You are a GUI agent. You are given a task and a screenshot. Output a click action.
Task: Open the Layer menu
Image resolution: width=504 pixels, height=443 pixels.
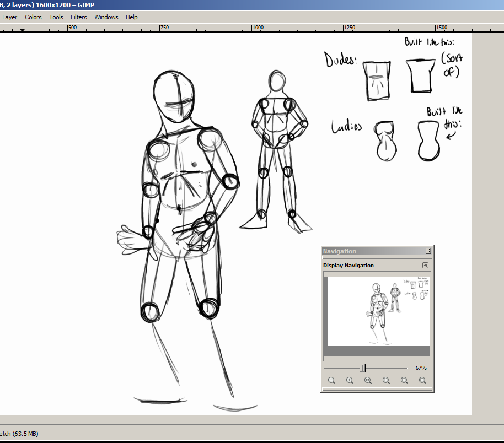click(x=9, y=17)
